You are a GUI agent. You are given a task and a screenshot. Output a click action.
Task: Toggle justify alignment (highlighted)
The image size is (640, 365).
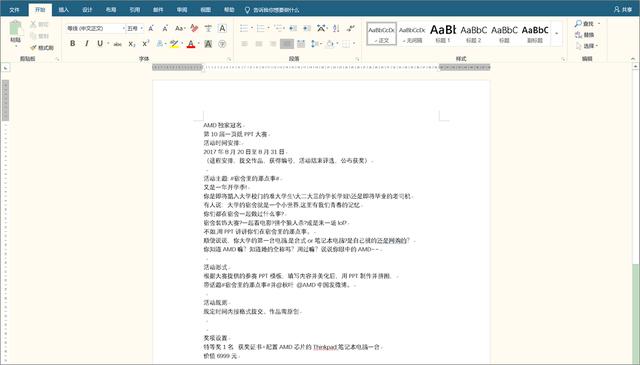click(x=287, y=44)
